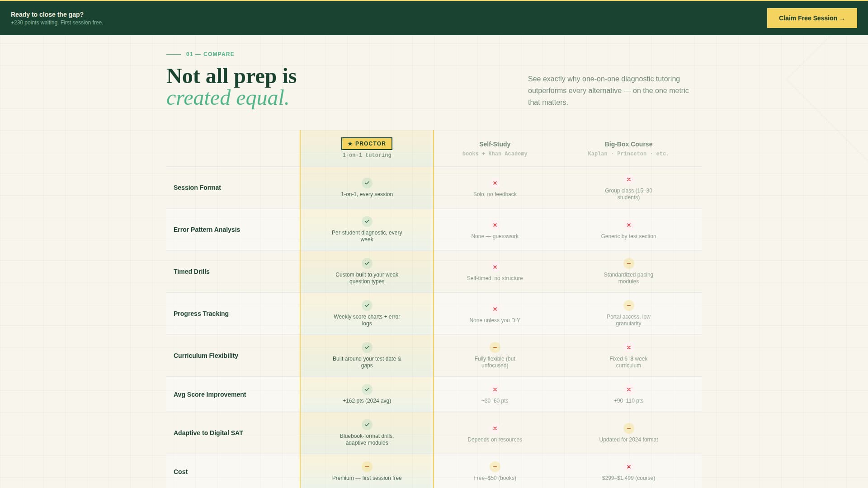The height and width of the screenshot is (488, 868).
Task: Click 'Custom-built to your weak question types' text
Action: pyautogui.click(x=367, y=278)
